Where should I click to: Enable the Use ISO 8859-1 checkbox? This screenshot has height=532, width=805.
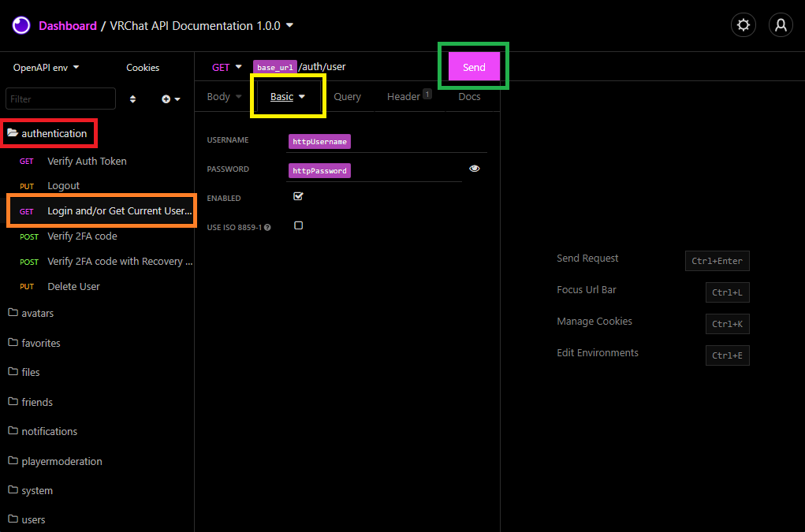click(298, 225)
